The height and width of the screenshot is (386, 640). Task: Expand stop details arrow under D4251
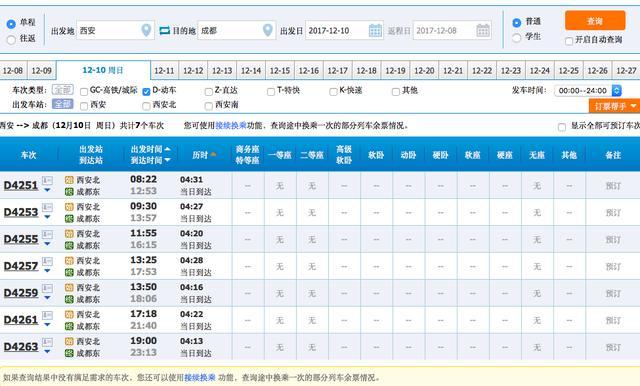47,190
